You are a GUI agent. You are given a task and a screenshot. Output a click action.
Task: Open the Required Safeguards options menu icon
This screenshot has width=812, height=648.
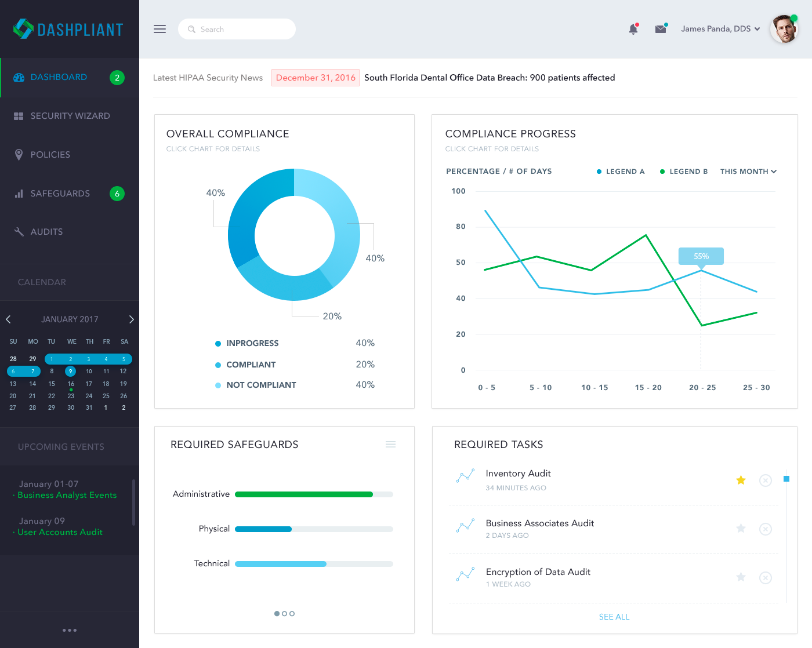[x=390, y=444]
